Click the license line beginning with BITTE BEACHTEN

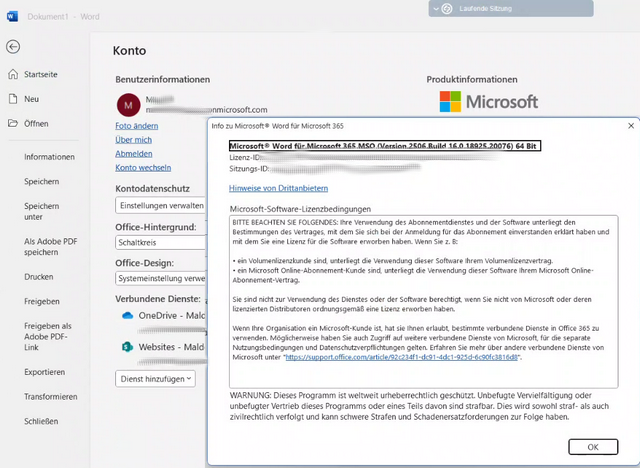click(404, 222)
